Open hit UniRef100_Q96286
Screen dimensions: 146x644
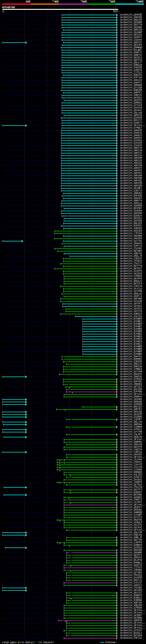(x=131, y=17)
